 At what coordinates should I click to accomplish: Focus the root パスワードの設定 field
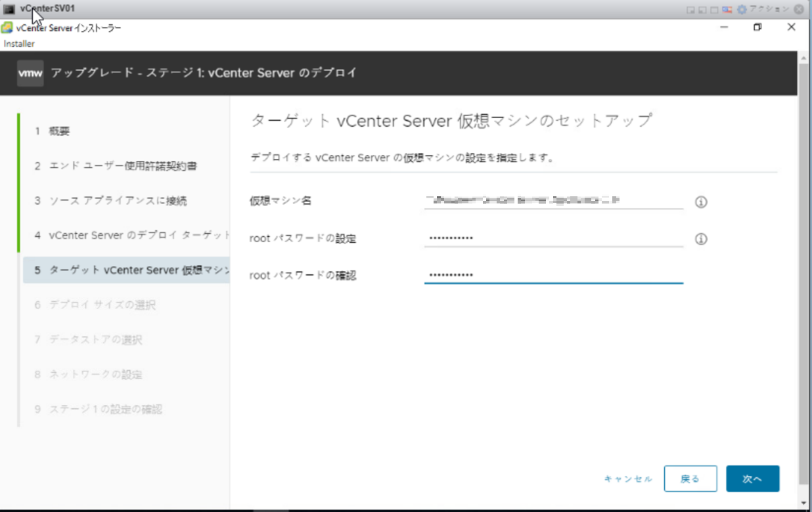click(x=553, y=238)
